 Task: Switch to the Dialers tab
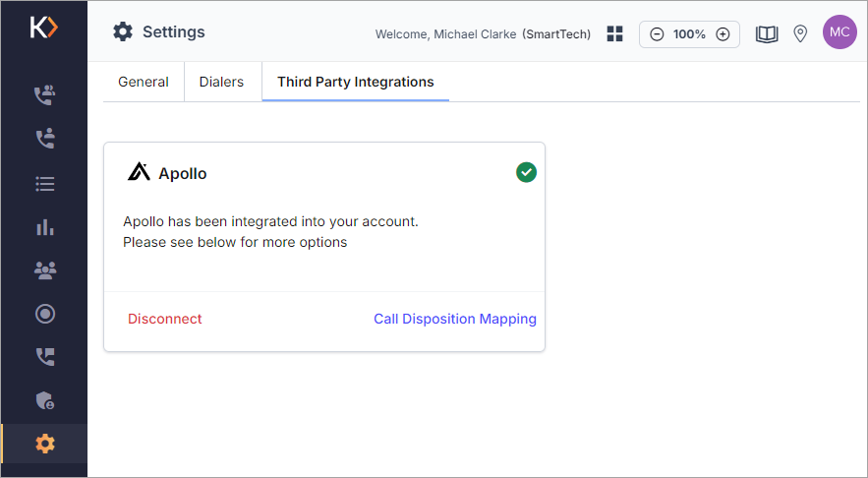(221, 82)
